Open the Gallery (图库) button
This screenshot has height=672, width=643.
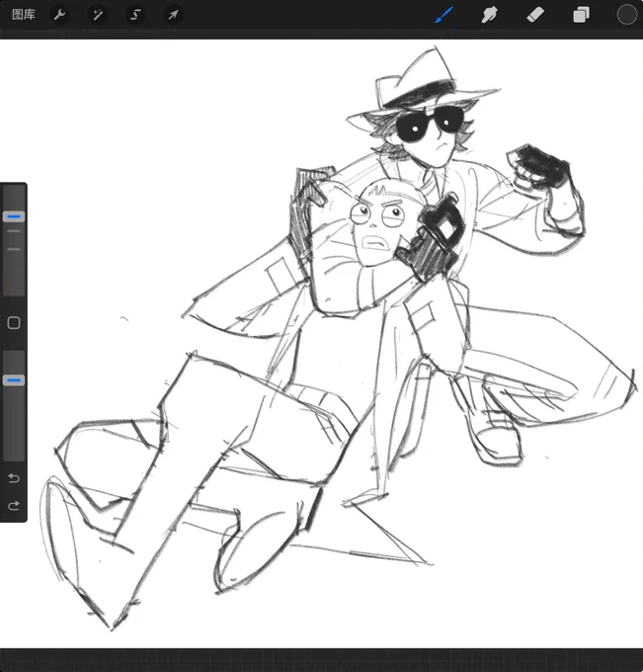[24, 15]
